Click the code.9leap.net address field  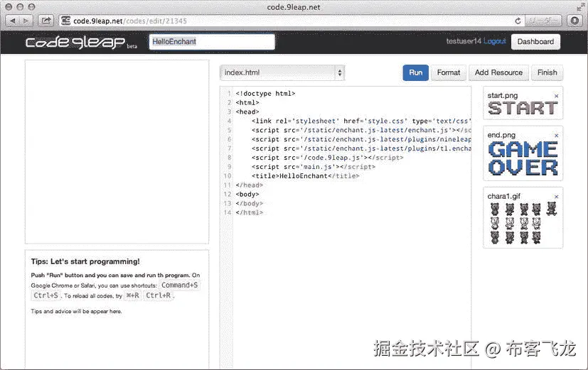292,21
